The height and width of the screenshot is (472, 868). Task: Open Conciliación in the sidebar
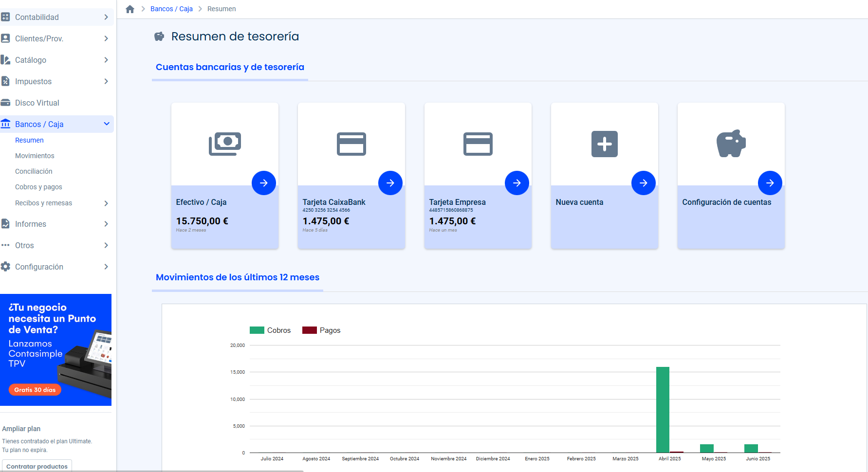(34, 171)
